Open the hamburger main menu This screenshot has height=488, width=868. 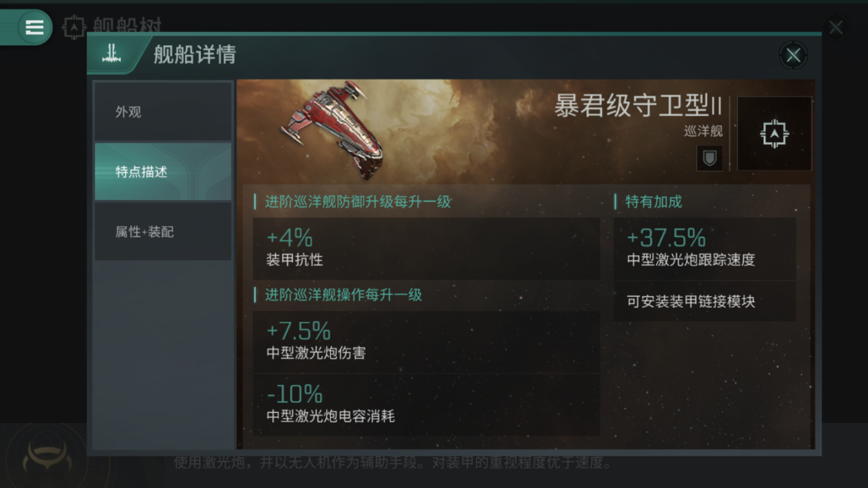point(34,27)
